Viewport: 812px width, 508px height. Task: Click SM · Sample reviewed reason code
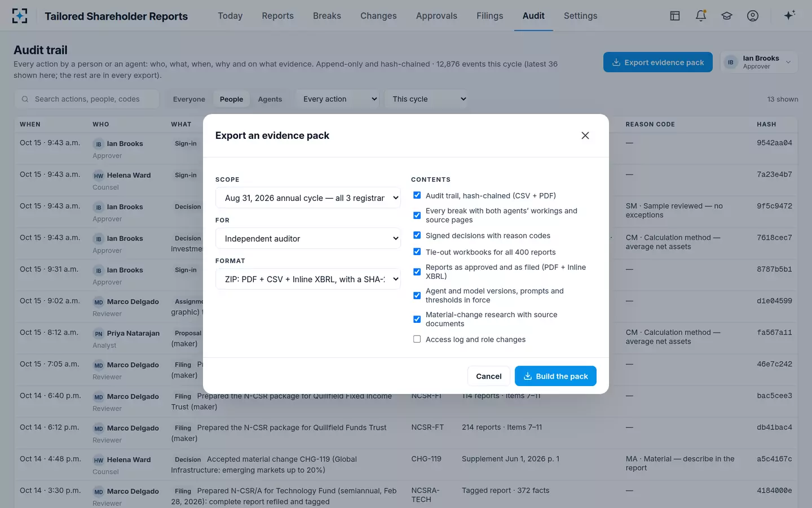tap(674, 211)
